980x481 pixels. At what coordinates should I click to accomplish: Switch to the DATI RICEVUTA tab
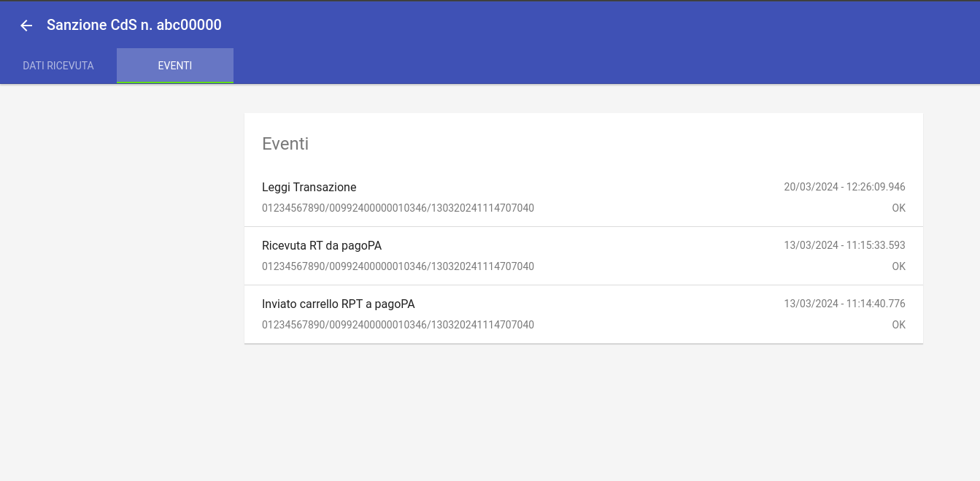pos(58,66)
